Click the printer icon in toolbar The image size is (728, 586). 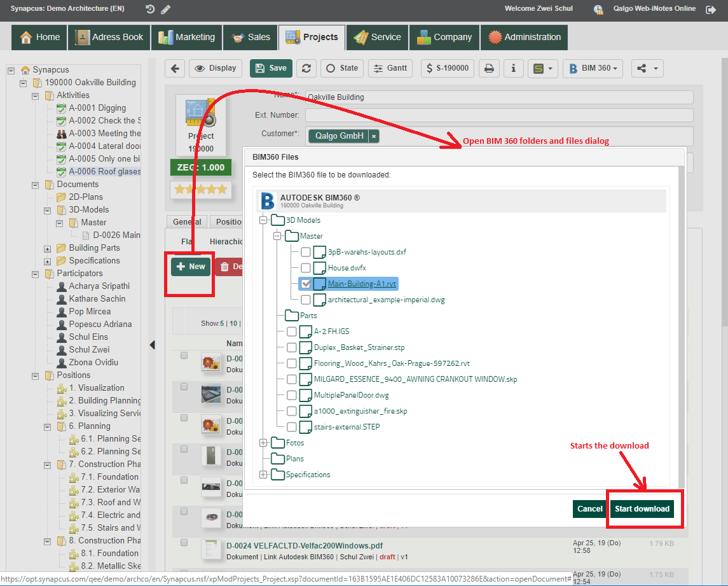489,69
